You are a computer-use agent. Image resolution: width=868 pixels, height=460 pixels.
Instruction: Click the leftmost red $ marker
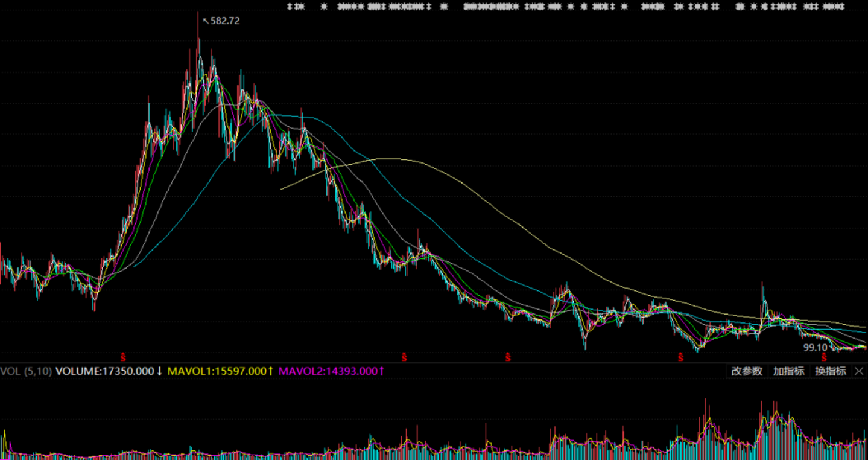123,357
